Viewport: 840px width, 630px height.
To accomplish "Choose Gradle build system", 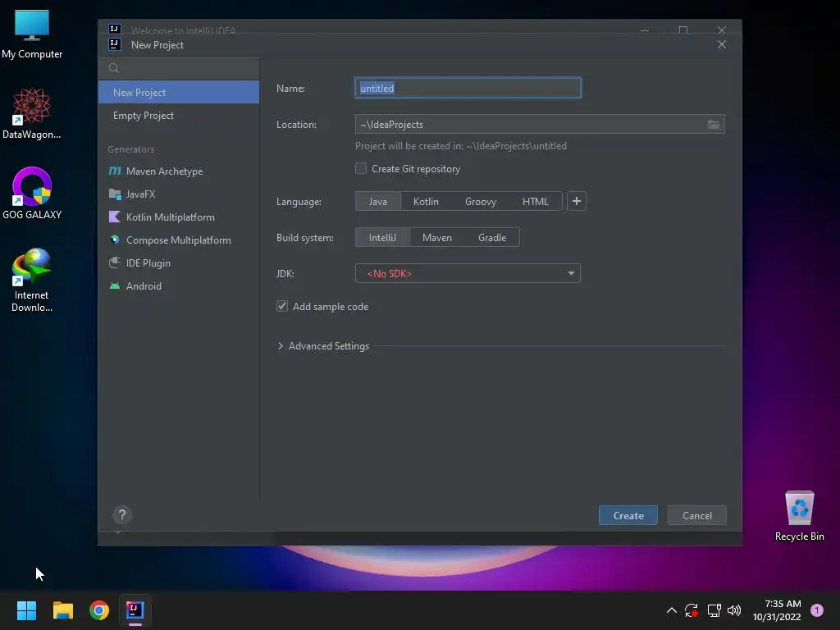I will (492, 237).
